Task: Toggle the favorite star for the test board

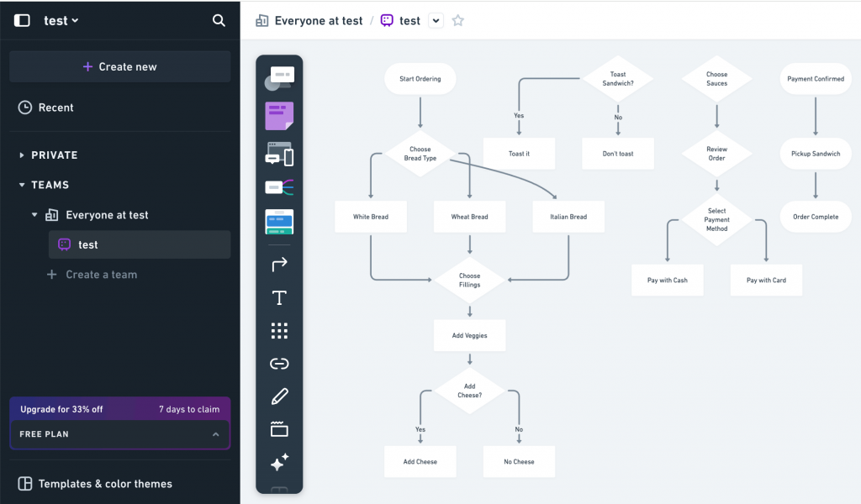Action: tap(457, 20)
